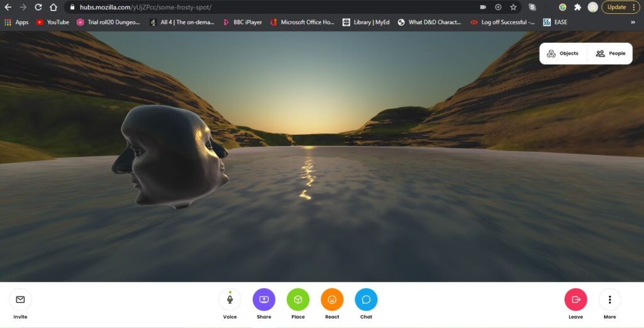The height and width of the screenshot is (328, 644).
Task: Expand the More options menu
Action: tap(609, 300)
